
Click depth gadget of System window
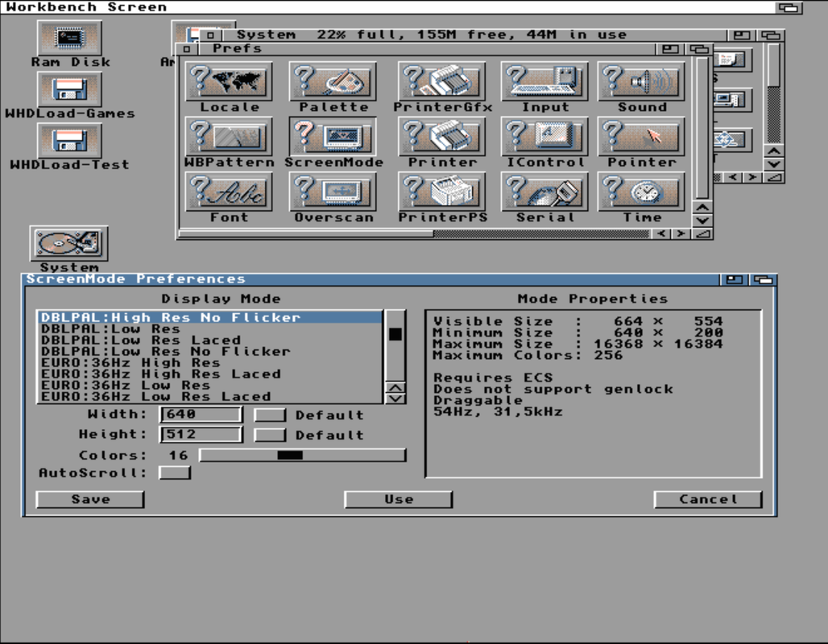point(771,35)
